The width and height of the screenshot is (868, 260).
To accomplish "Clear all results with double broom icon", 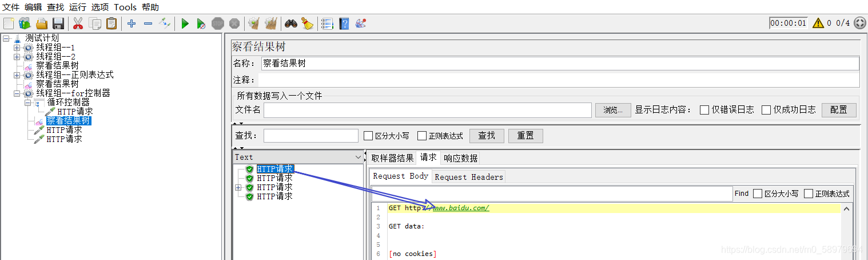I will pyautogui.click(x=271, y=23).
